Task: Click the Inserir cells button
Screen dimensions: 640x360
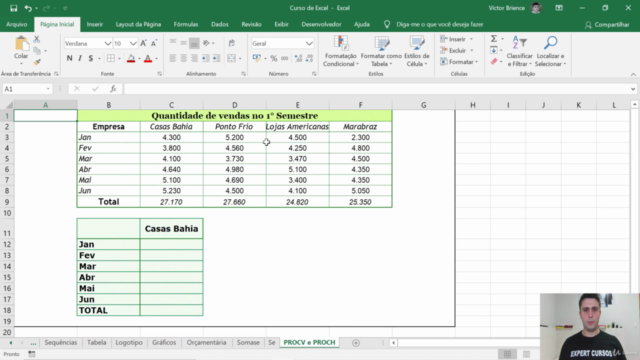Action: [457, 39]
